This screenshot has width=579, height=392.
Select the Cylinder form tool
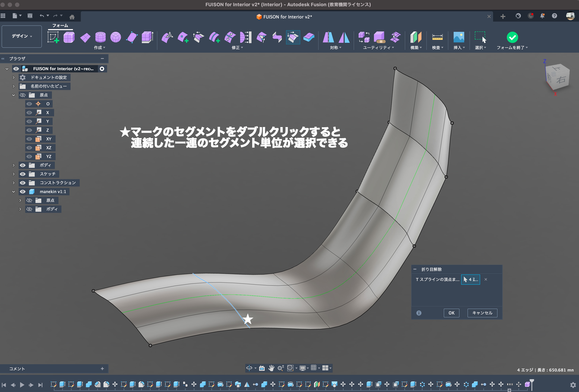coord(100,37)
